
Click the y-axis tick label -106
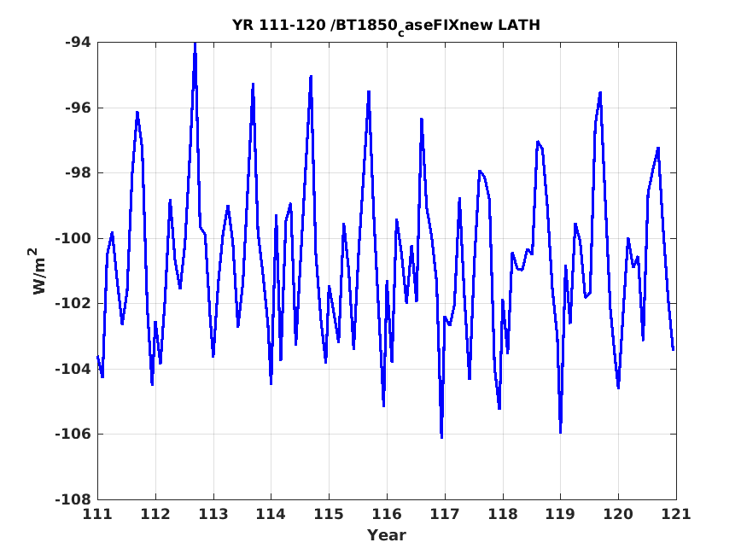click(x=73, y=434)
